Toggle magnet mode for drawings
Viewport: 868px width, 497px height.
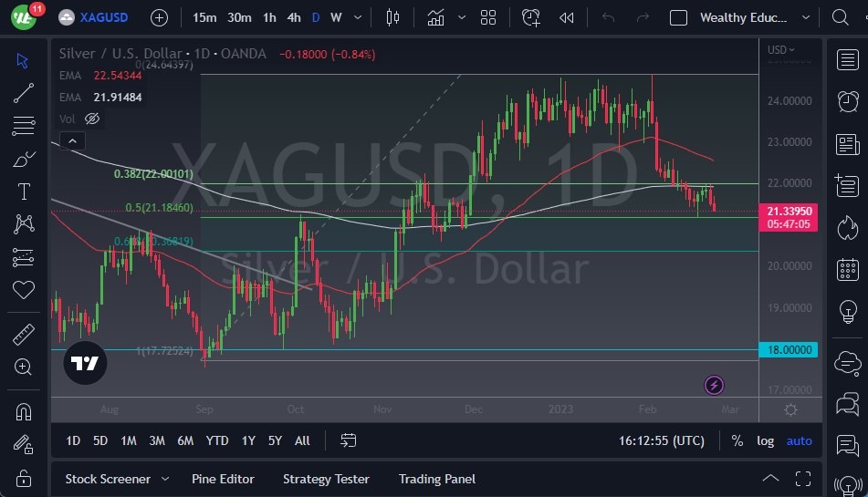click(23, 412)
